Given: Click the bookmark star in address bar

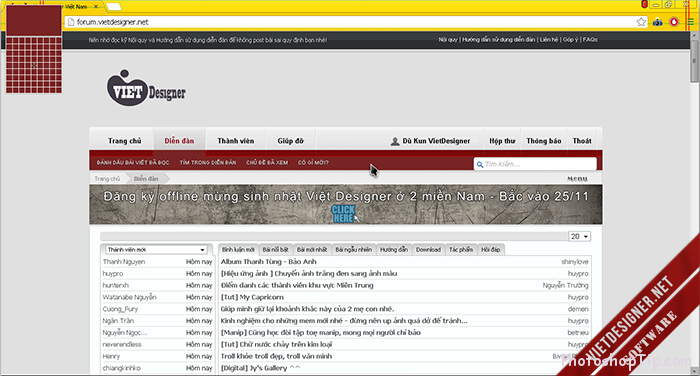Looking at the screenshot, I should (x=641, y=22).
